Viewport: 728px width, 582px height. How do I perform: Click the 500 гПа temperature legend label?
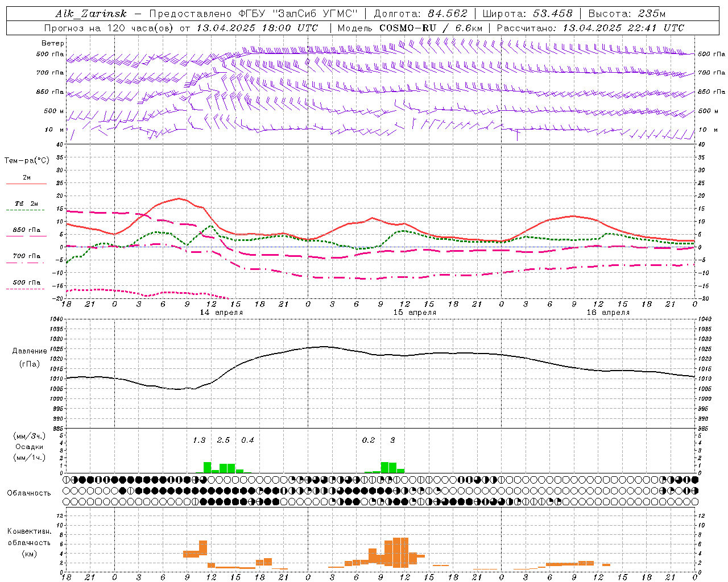pyautogui.click(x=26, y=282)
